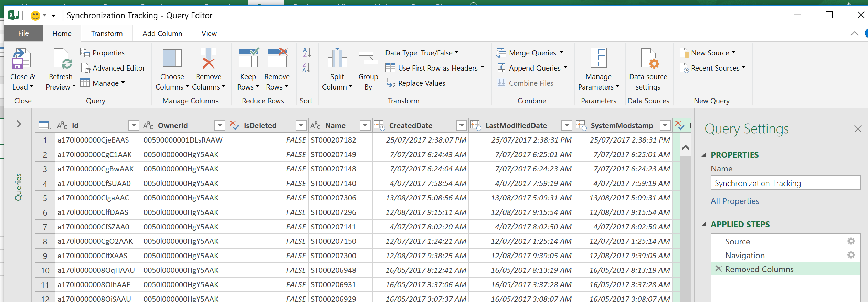The width and height of the screenshot is (868, 302).
Task: Open the All Properties link
Action: 735,201
